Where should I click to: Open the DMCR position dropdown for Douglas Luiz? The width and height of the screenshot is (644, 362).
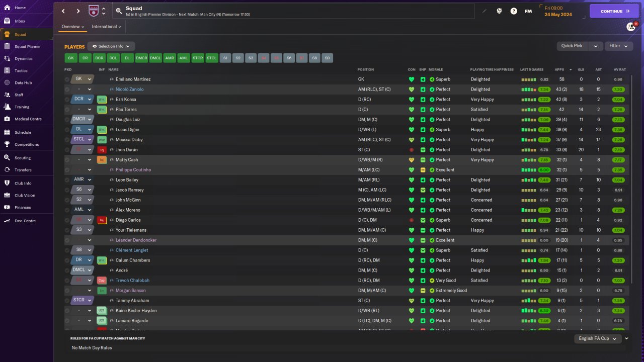tap(83, 119)
